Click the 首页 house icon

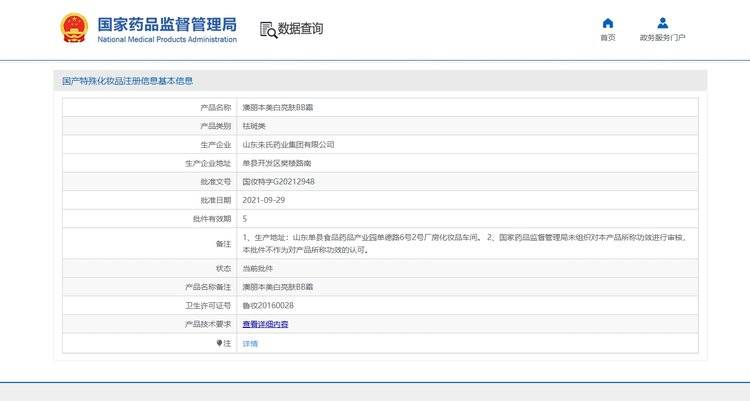pyautogui.click(x=608, y=23)
